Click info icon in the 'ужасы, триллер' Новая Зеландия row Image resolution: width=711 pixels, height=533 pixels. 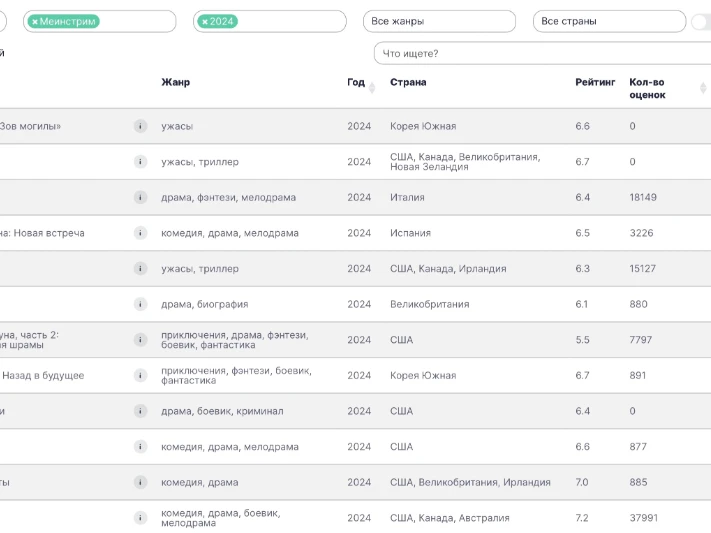[x=140, y=161]
